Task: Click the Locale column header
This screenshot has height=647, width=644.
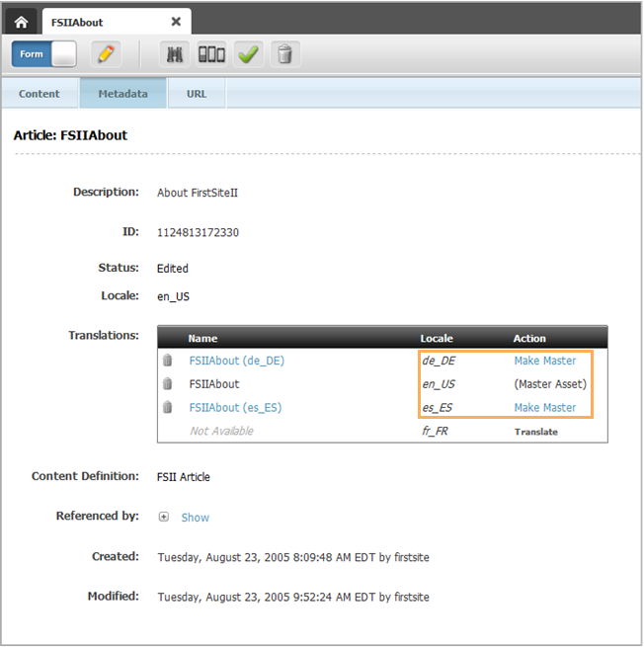Action: [437, 339]
